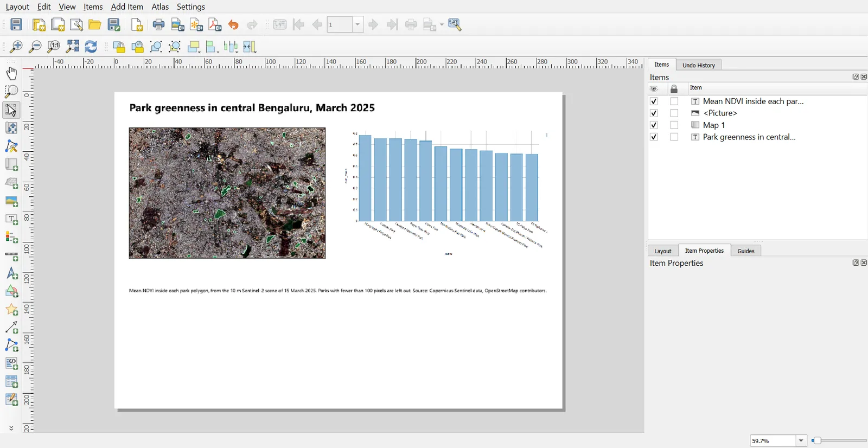Show more toolbox tools via chevron

point(11,428)
